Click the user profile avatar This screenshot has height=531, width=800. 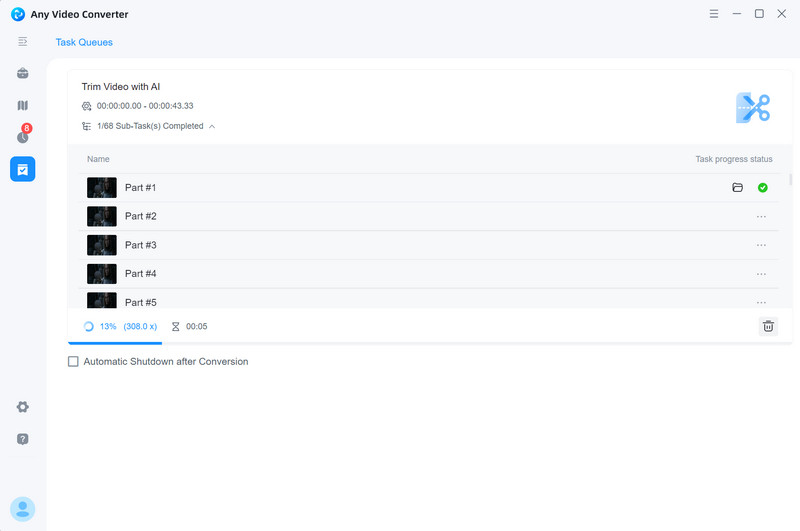tap(22, 509)
